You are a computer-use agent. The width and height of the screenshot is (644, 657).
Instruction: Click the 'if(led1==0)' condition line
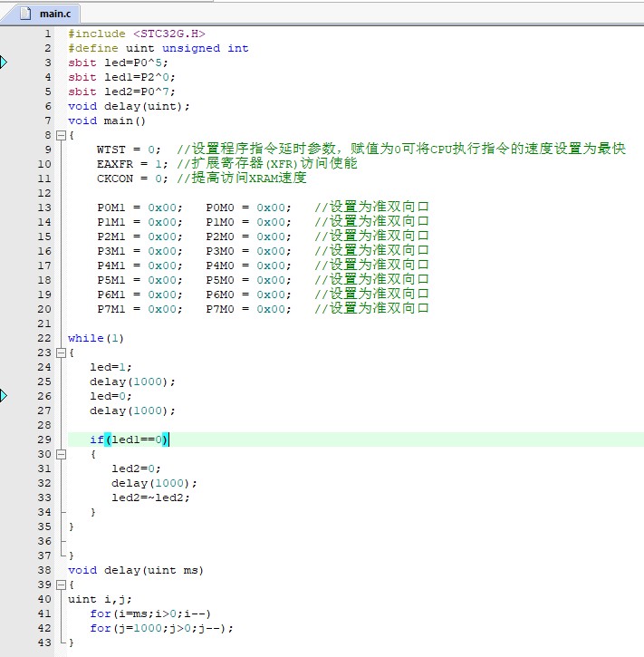pyautogui.click(x=129, y=440)
